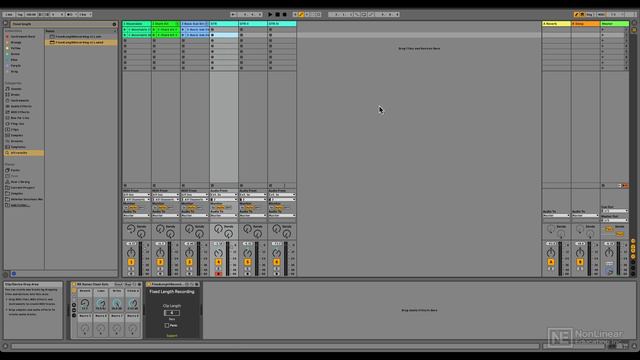
Task: Open the Instruments category in browser
Action: 19,100
